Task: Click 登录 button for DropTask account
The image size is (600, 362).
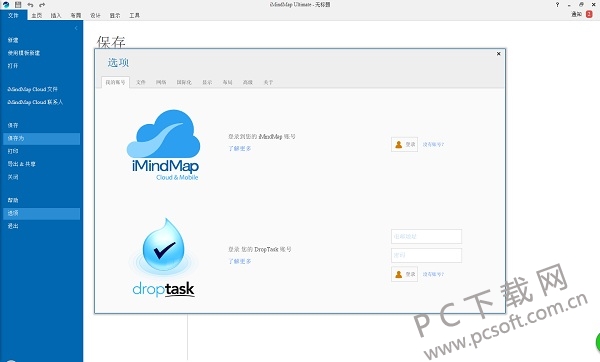Action: (x=404, y=274)
